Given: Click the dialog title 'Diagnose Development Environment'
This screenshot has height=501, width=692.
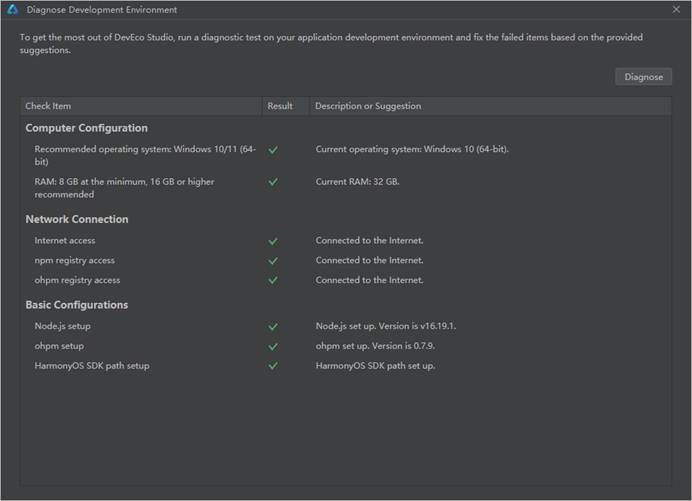Looking at the screenshot, I should pyautogui.click(x=102, y=10).
